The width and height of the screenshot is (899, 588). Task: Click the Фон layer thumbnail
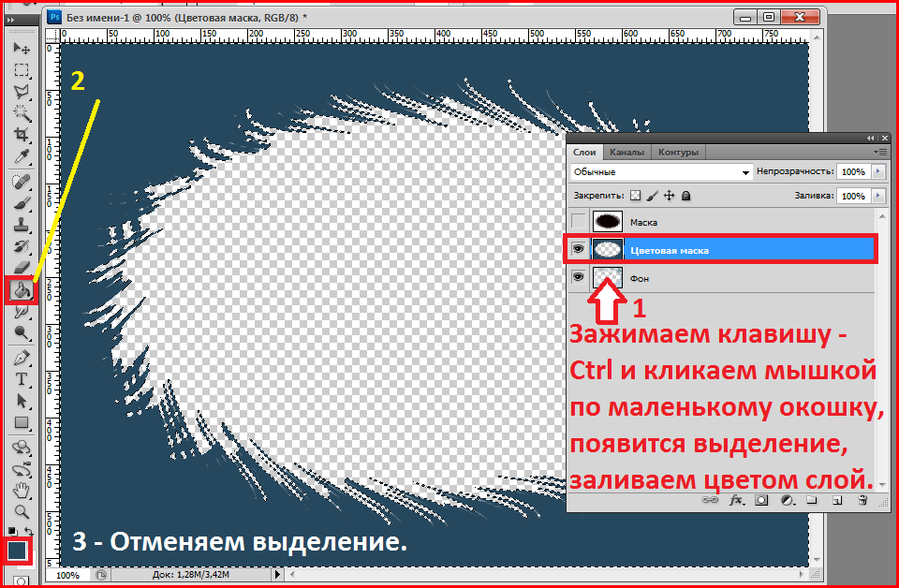[x=608, y=277]
